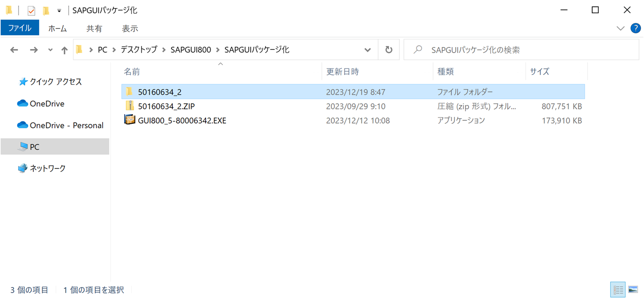Maximize the Explorer window
The image size is (644, 298).
pos(595,10)
